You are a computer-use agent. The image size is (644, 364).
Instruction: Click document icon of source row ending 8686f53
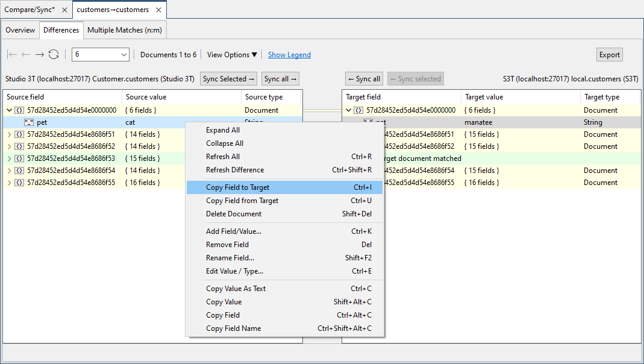(19, 158)
